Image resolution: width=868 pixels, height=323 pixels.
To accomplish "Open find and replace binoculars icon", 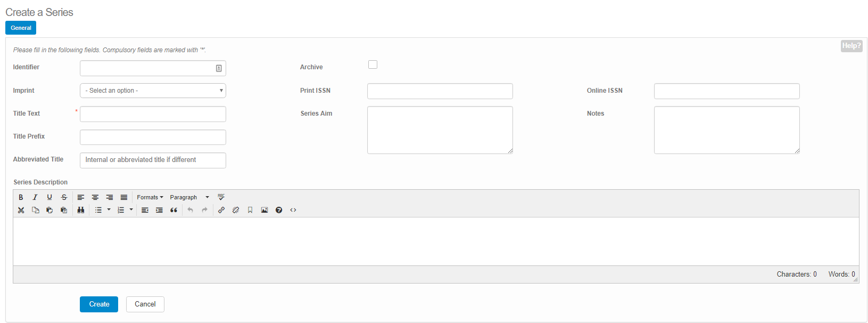I will (x=81, y=210).
